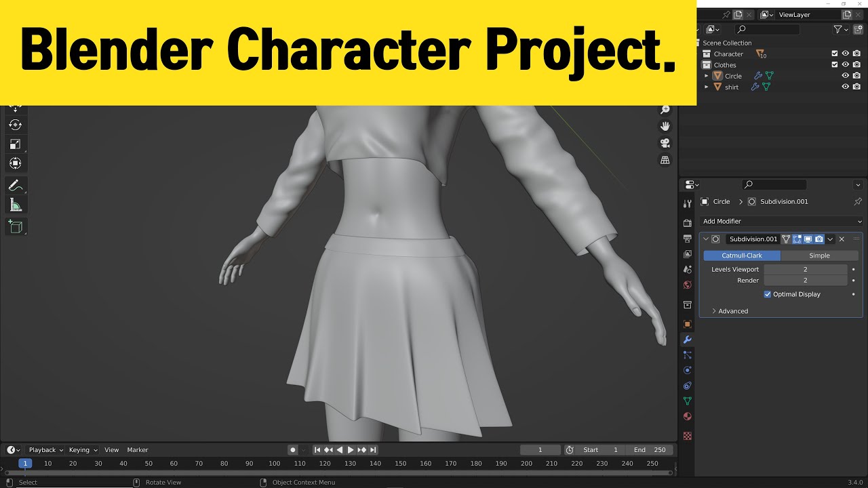Uncheck Optimal Display checkbox
This screenshot has width=868, height=488.
click(x=768, y=294)
